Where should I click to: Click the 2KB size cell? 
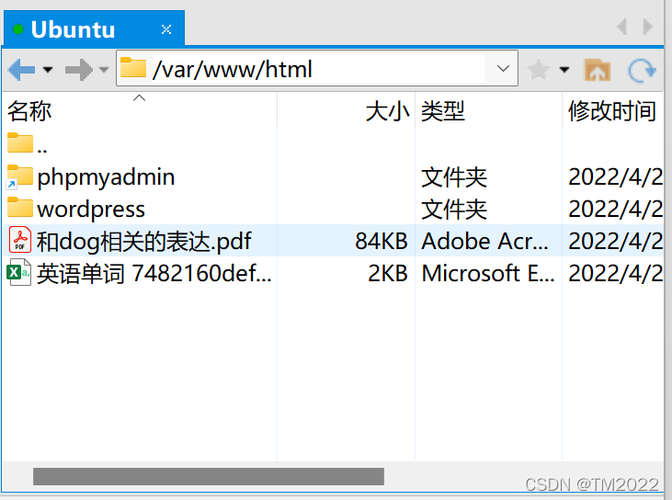tap(388, 273)
